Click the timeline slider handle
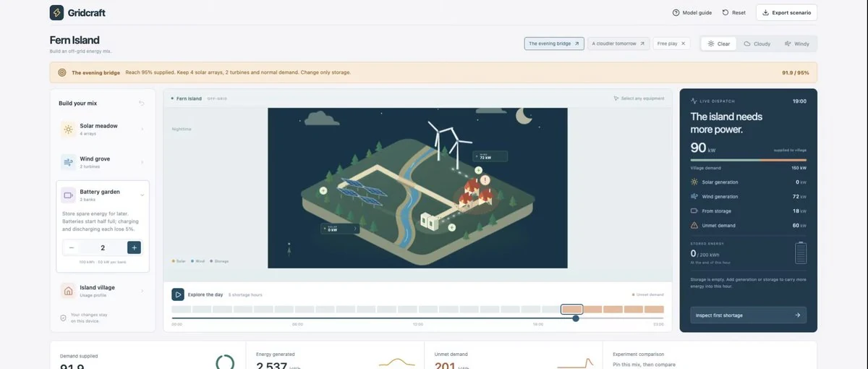The width and height of the screenshot is (868, 369). [576, 318]
